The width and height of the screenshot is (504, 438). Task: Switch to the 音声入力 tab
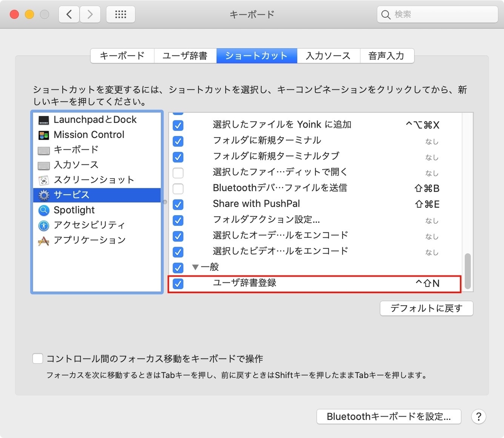tap(386, 55)
